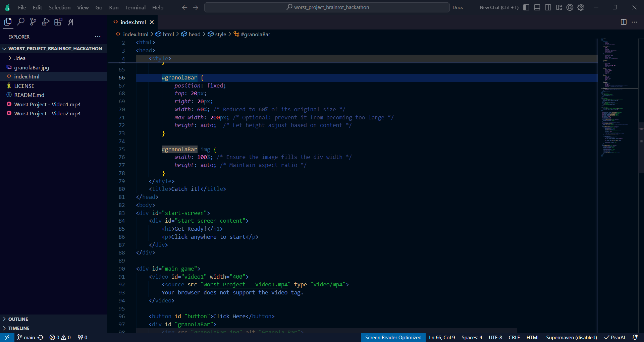Open Docs from the title bar

click(458, 7)
